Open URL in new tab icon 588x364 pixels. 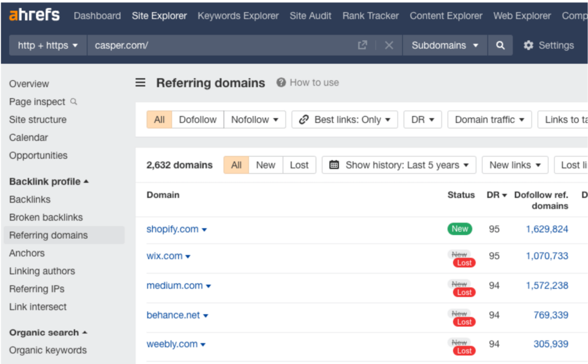[362, 45]
